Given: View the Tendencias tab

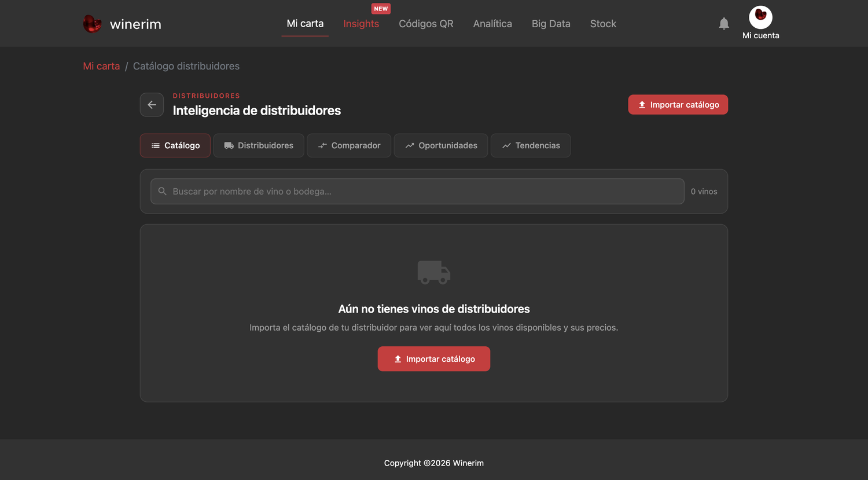Looking at the screenshot, I should [x=531, y=145].
